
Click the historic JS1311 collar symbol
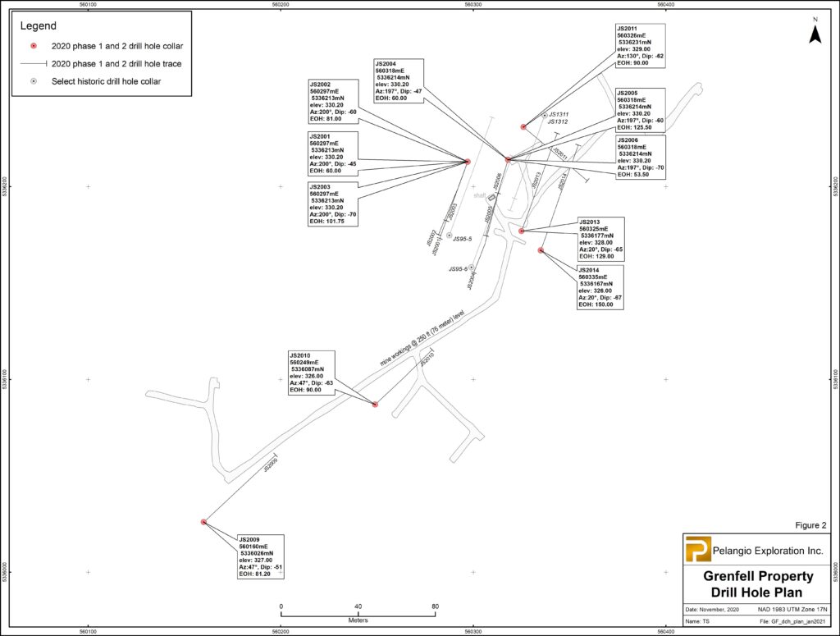click(544, 116)
